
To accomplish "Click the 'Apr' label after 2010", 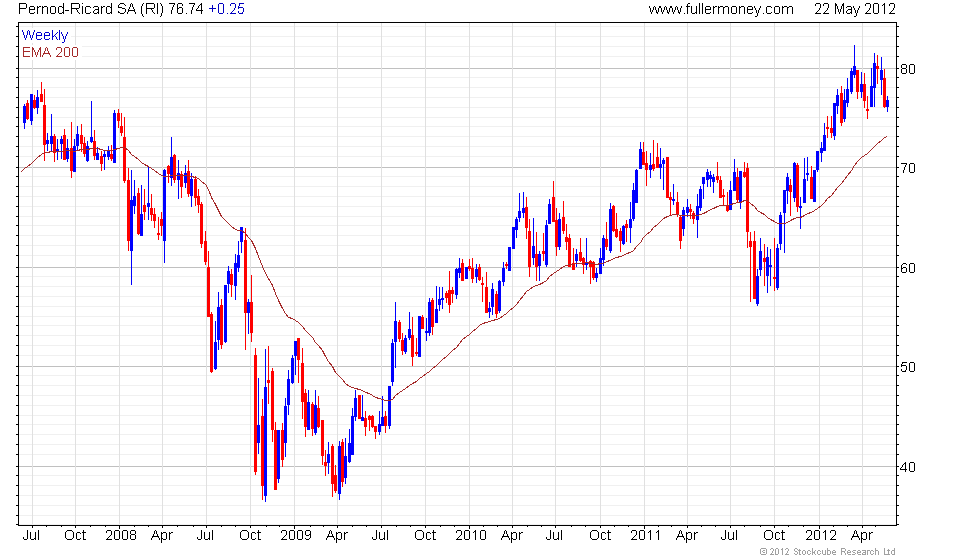I will (512, 536).
